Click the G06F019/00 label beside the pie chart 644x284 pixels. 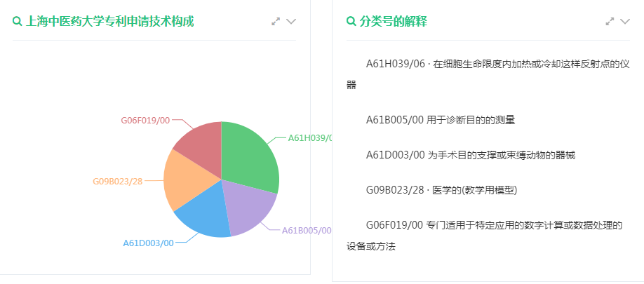coord(145,120)
